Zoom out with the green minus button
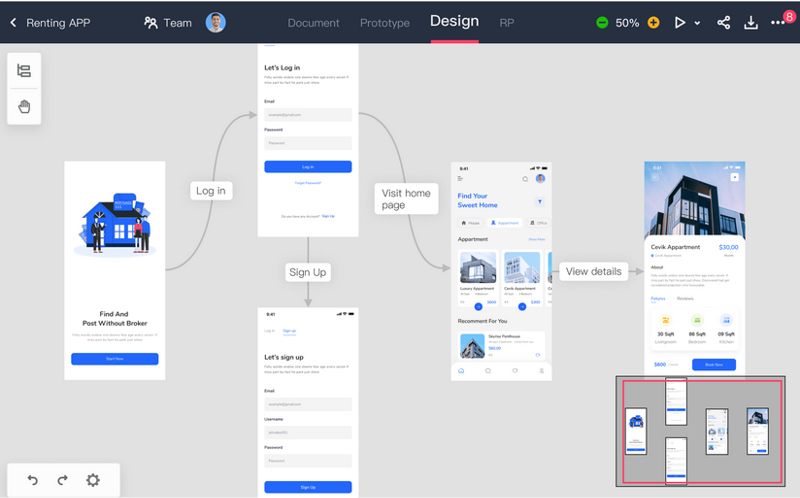 [602, 22]
